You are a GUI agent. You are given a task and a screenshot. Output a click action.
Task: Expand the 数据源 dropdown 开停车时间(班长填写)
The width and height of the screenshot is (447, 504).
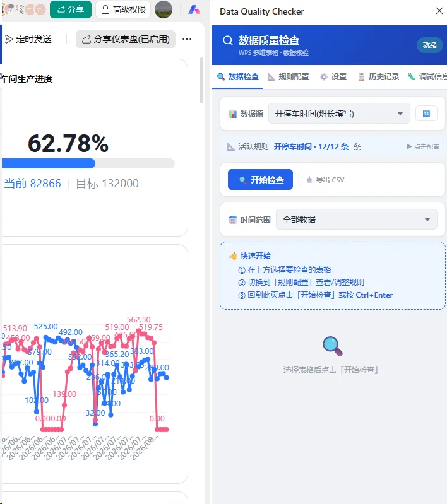(x=339, y=113)
